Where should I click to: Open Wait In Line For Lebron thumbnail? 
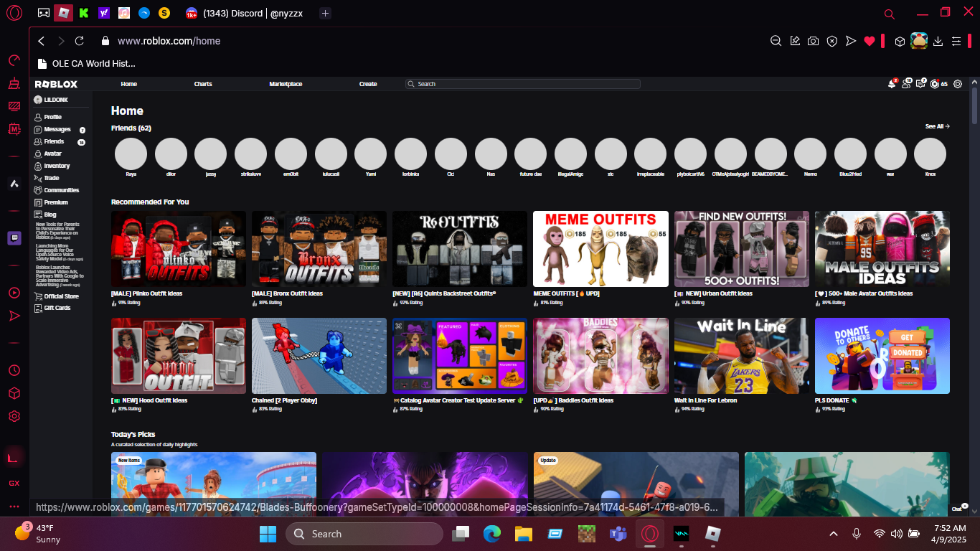(x=741, y=356)
